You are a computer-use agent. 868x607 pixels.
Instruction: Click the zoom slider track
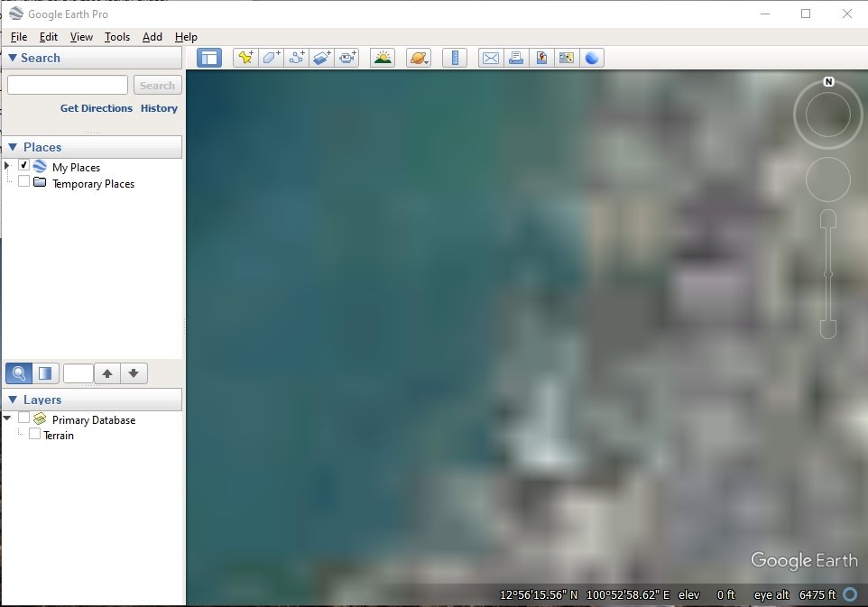click(828, 274)
